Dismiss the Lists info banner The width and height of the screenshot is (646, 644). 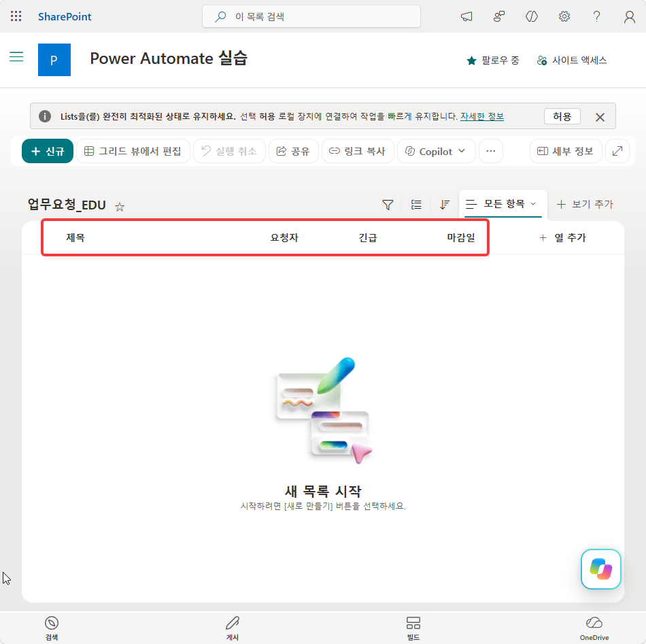600,117
